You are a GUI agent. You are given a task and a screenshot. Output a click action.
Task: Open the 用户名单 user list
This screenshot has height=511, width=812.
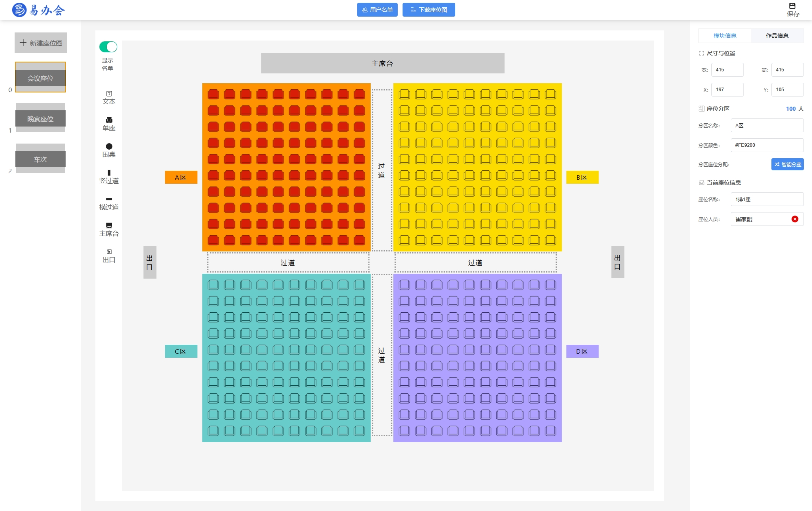tap(377, 10)
